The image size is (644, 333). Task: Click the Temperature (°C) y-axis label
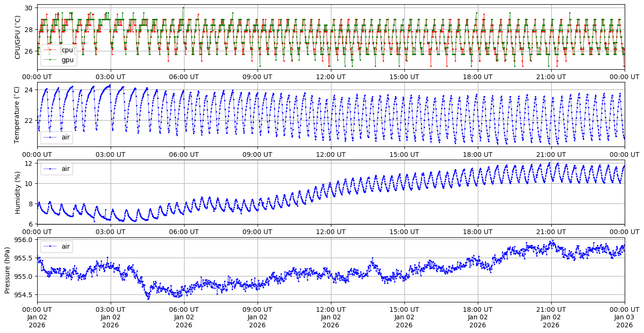tap(18, 114)
